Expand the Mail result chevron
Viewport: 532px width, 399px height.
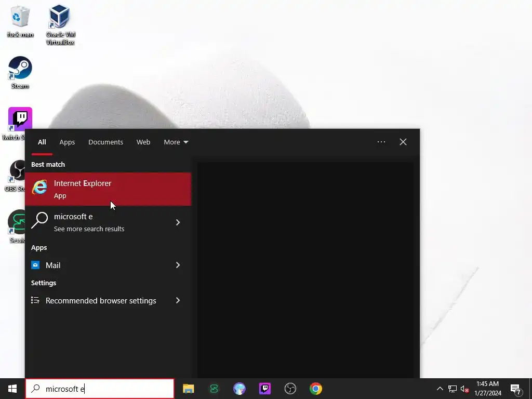pos(178,265)
